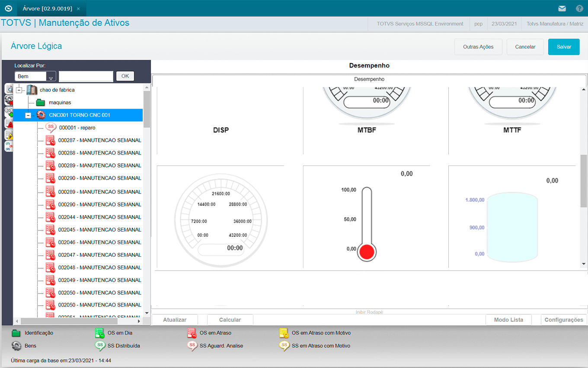Select row 002049 - MANUTENCAO SEMANAL
588x368 pixels.
(x=100, y=280)
